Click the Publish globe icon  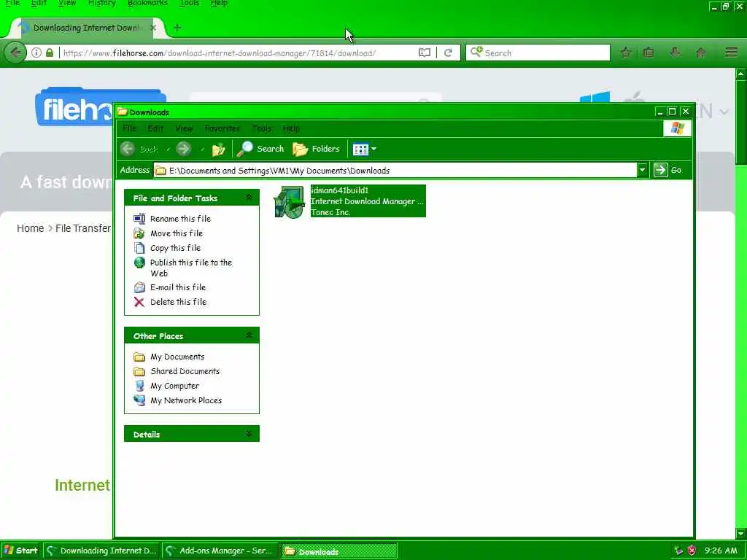pos(139,262)
